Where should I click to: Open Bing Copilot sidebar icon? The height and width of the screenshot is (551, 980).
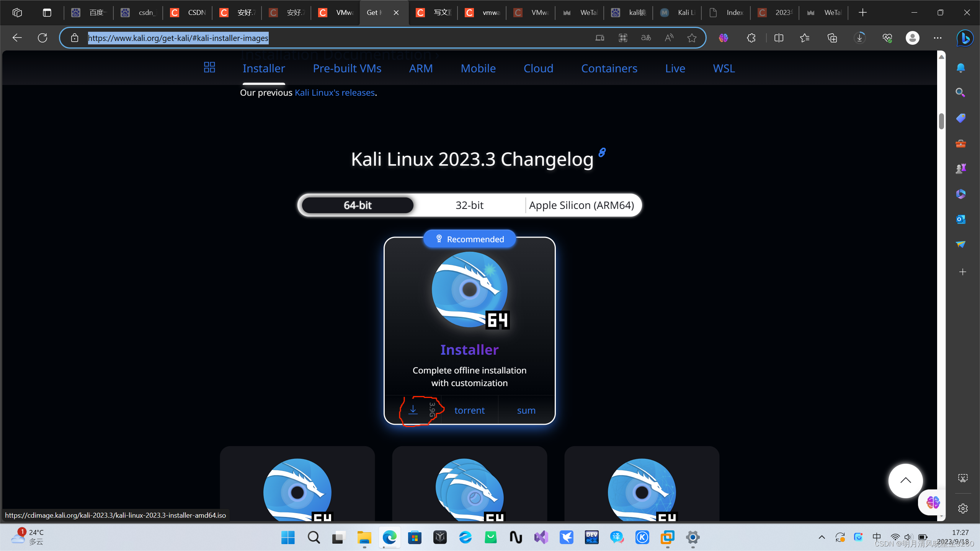pos(965,37)
